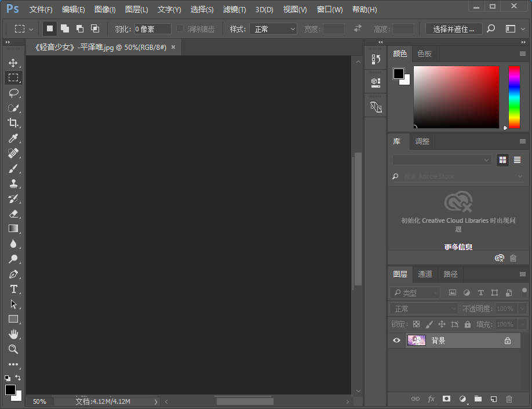
Task: Add a layer mask
Action: point(446,399)
